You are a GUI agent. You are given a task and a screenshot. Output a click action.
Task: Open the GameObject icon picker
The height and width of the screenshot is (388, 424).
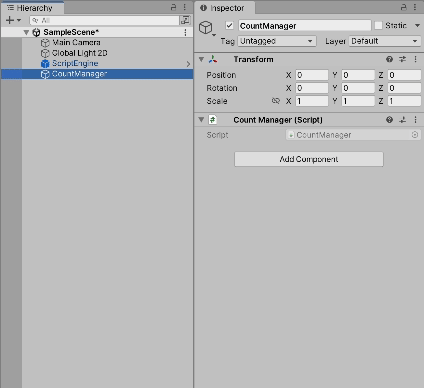pyautogui.click(x=207, y=28)
